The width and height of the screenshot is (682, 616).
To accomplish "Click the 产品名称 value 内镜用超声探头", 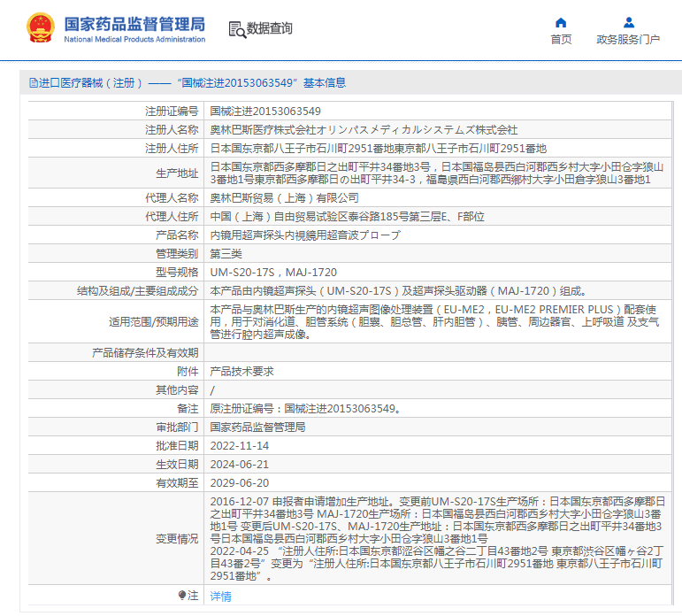I will 305,235.
